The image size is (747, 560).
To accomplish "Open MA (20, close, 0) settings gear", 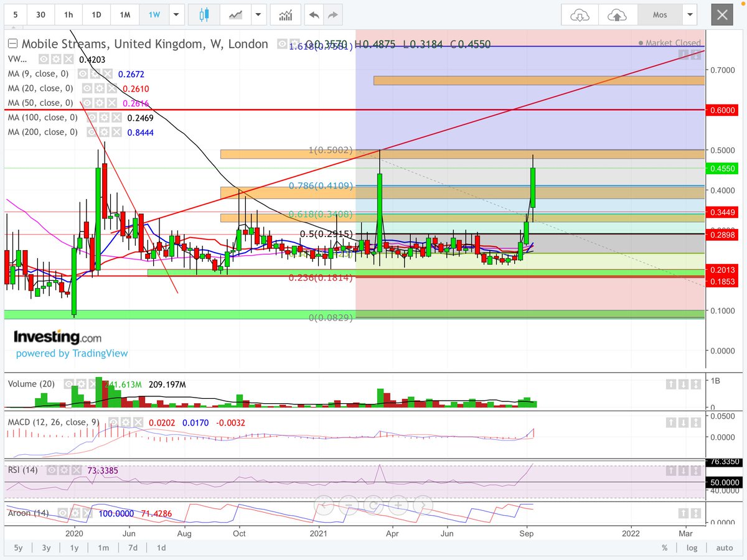I will coord(100,88).
